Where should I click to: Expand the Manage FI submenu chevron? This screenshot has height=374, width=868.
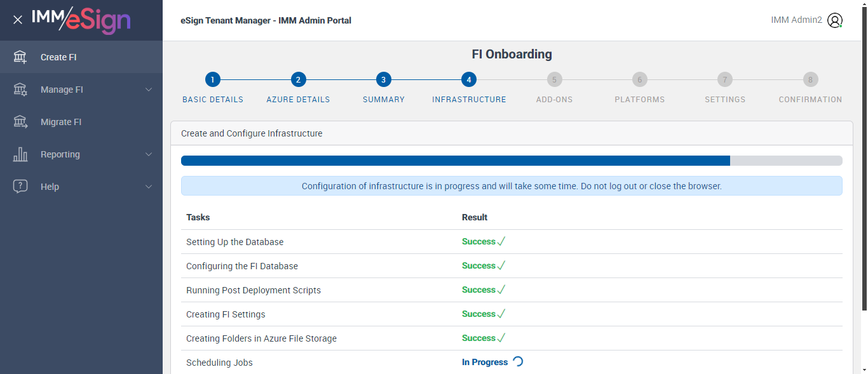149,90
